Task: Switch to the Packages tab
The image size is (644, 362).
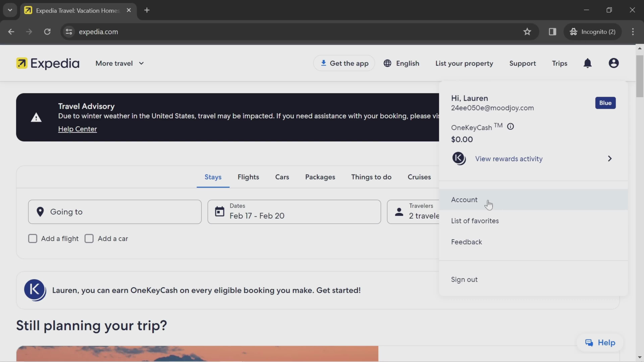Action: click(x=320, y=177)
